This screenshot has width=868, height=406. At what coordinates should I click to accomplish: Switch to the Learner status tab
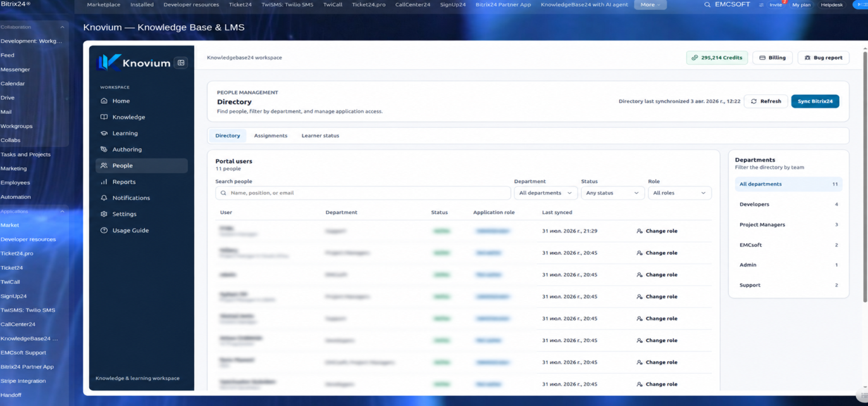point(320,136)
